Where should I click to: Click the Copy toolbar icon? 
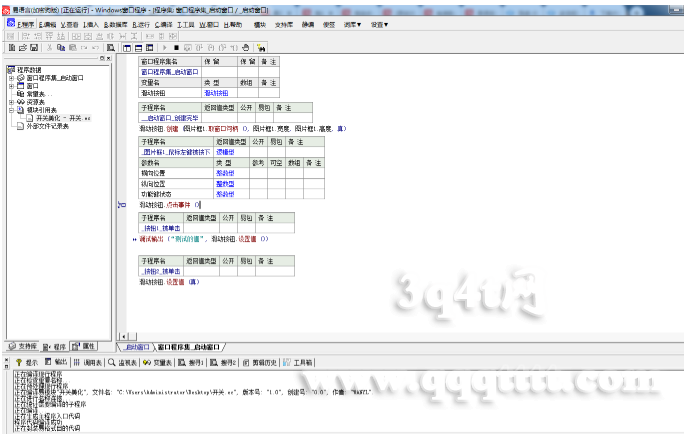pos(61,48)
